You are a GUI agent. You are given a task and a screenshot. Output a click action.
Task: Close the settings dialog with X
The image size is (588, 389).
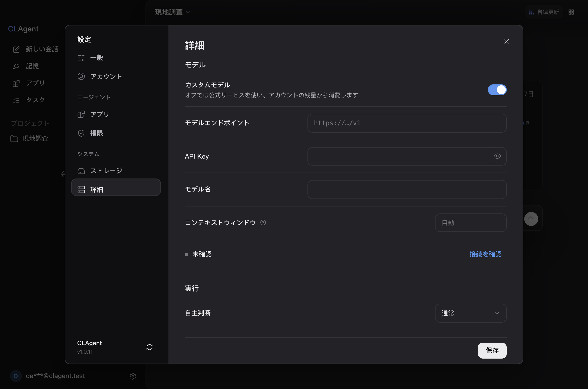[x=507, y=41]
